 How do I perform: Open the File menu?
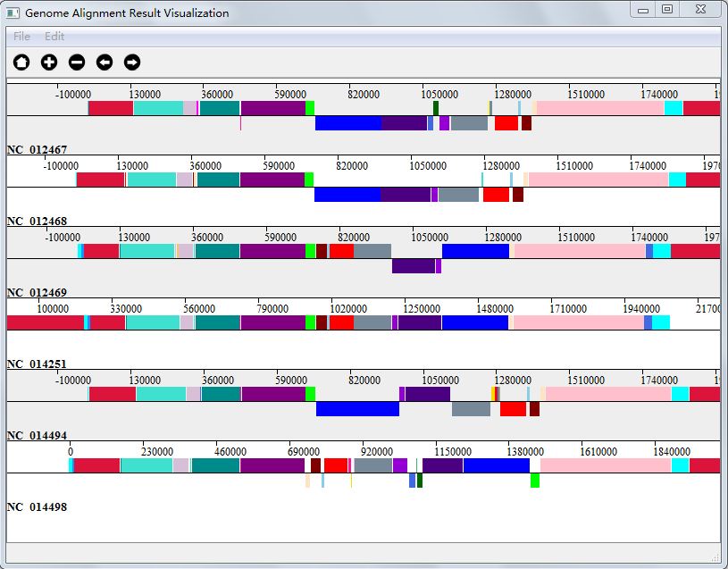(21, 37)
